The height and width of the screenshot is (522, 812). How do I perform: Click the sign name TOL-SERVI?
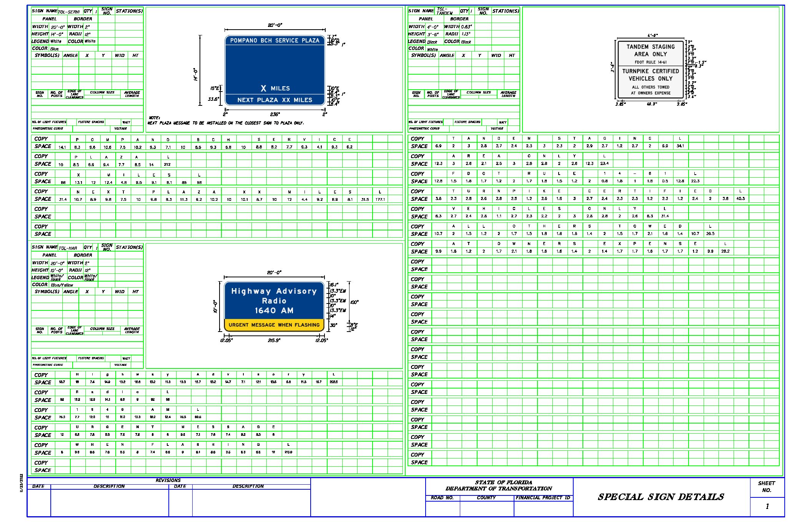point(69,12)
